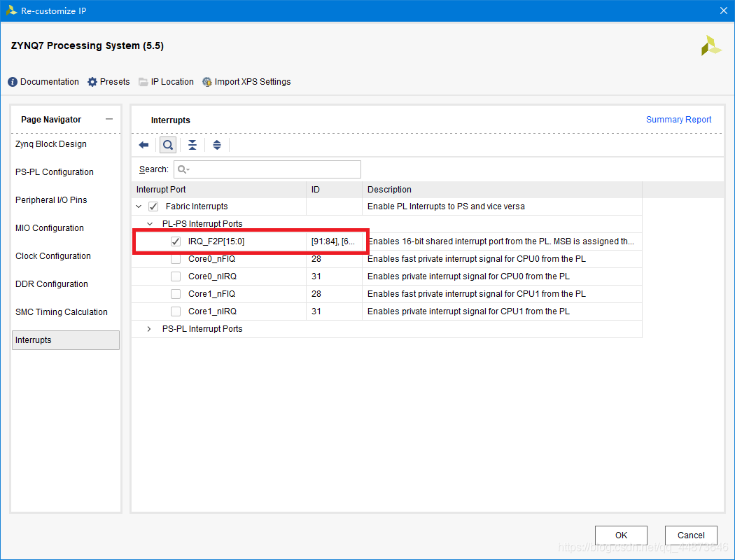This screenshot has width=735, height=560.
Task: Click the Xilinx logo in the dialog header
Action: click(710, 45)
